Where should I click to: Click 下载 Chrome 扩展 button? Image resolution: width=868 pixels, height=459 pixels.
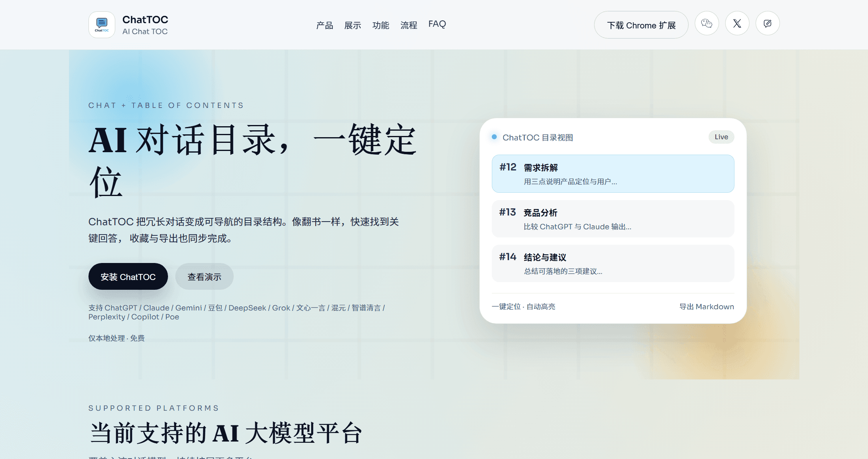(641, 25)
